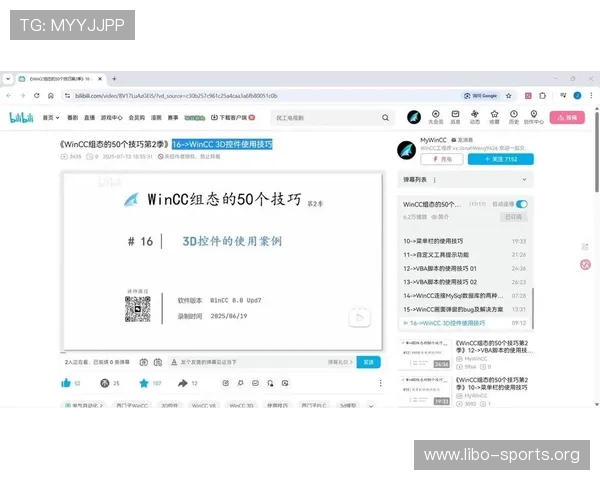Click the search magnifier icon
Viewport: 600px width, 480px height.
[385, 118]
